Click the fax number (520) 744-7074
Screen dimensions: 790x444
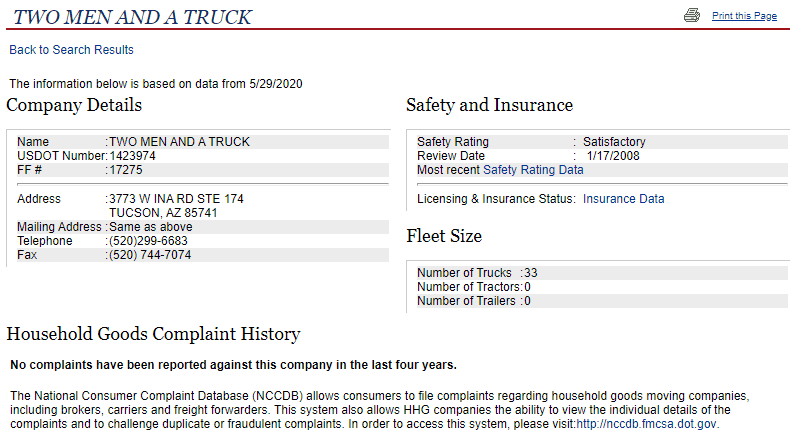[150, 255]
